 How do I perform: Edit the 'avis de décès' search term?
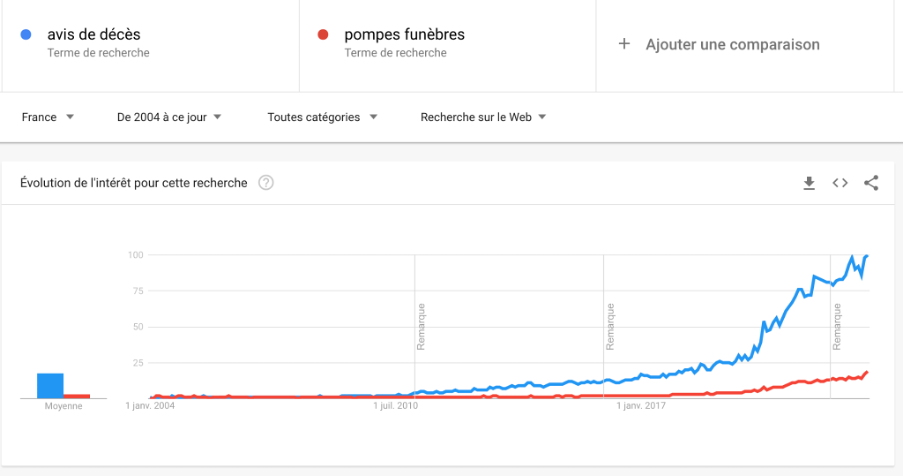94,35
